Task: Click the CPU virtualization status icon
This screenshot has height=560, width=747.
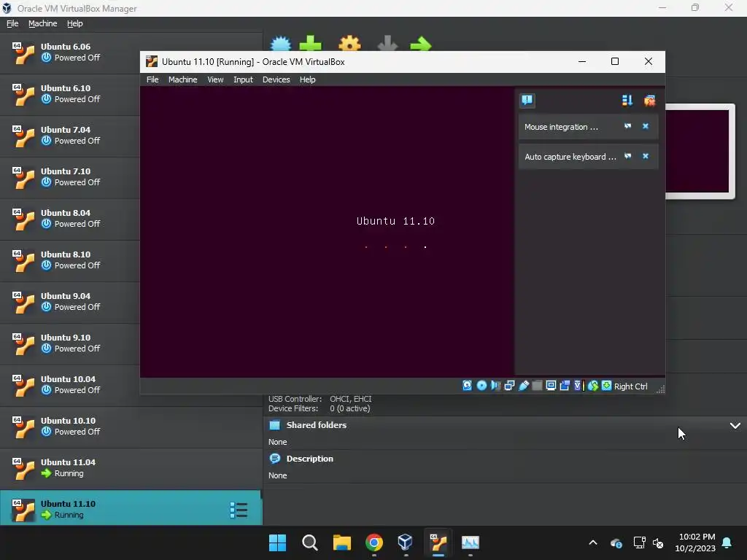Action: tap(578, 386)
